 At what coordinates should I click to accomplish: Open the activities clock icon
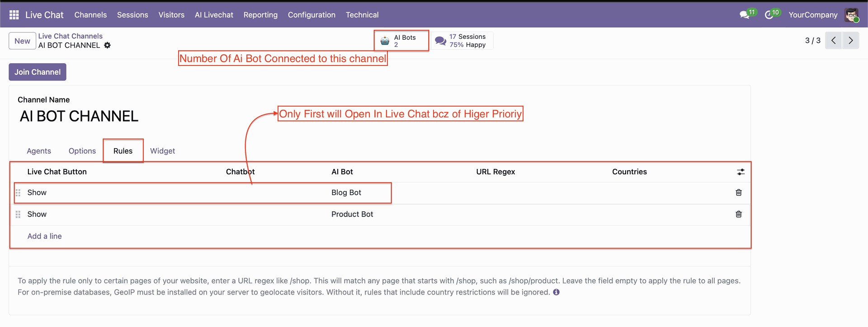(x=769, y=15)
